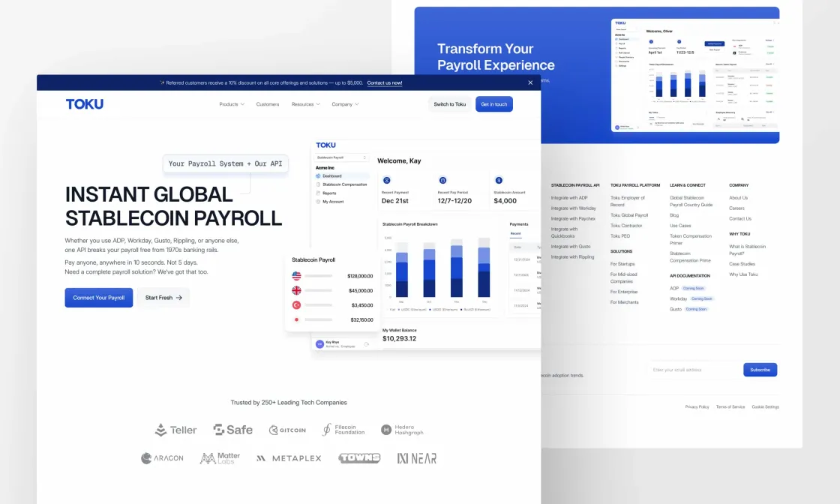Expand the Resources dropdown
This screenshot has width=840, height=504.
[x=306, y=104]
